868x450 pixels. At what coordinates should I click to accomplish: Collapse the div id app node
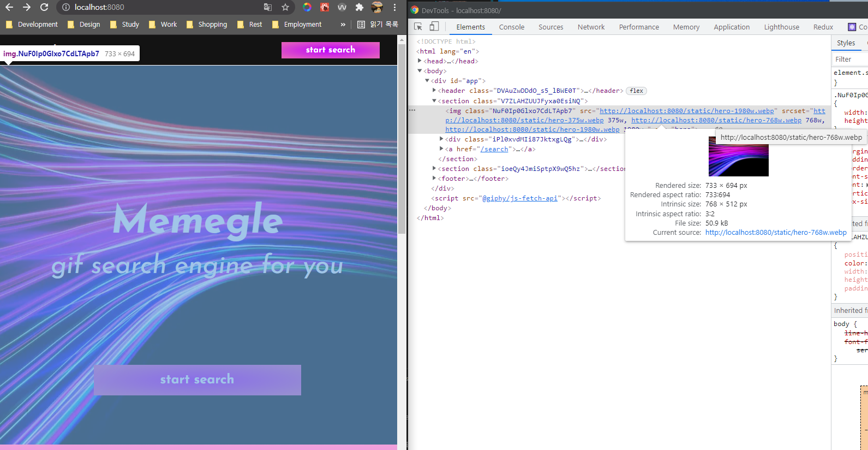pos(427,80)
